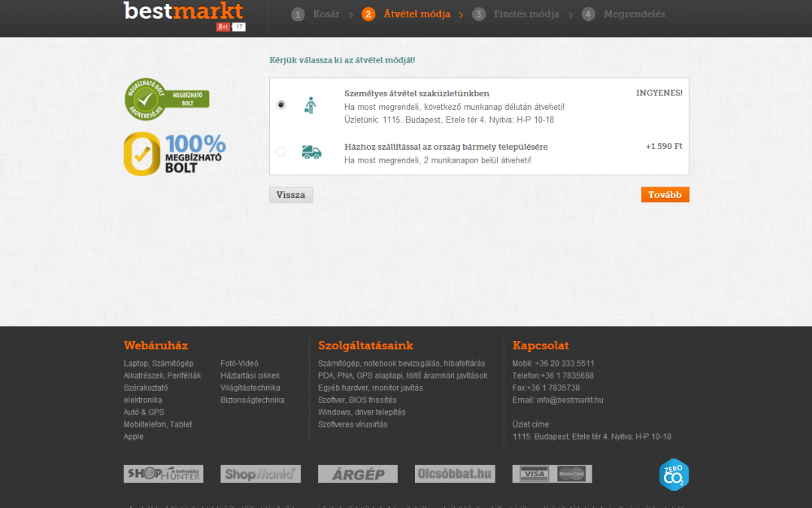Viewport: 812px width, 508px height.
Task: Click the Kérjük válassza ki heading
Action: click(342, 60)
